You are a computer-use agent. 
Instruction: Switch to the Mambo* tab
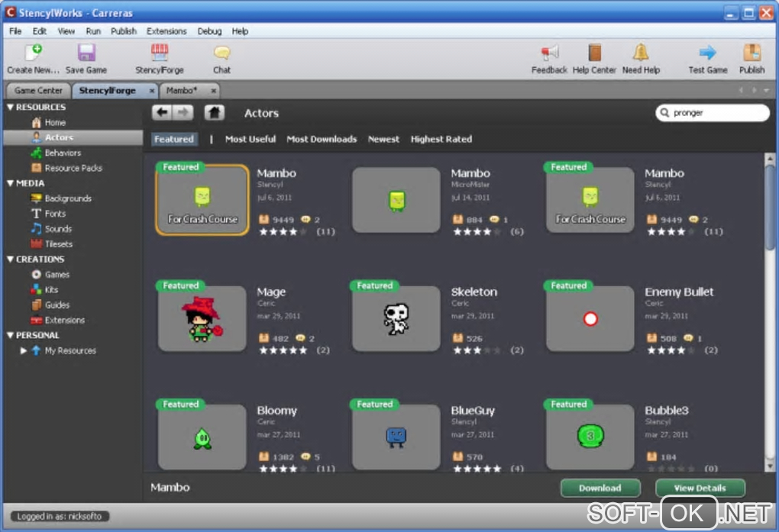coord(182,90)
